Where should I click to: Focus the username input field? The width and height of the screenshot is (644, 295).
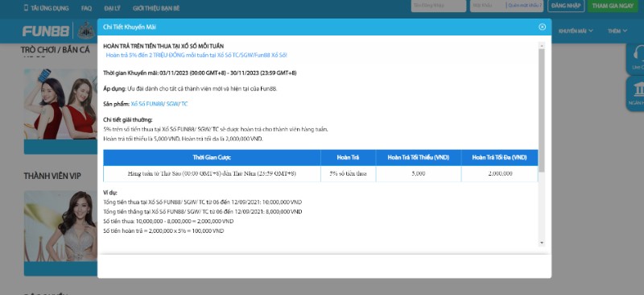439,6
